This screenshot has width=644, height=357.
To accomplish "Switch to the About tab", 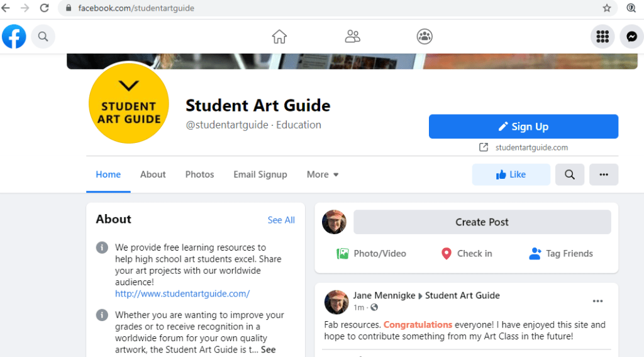I will [153, 174].
